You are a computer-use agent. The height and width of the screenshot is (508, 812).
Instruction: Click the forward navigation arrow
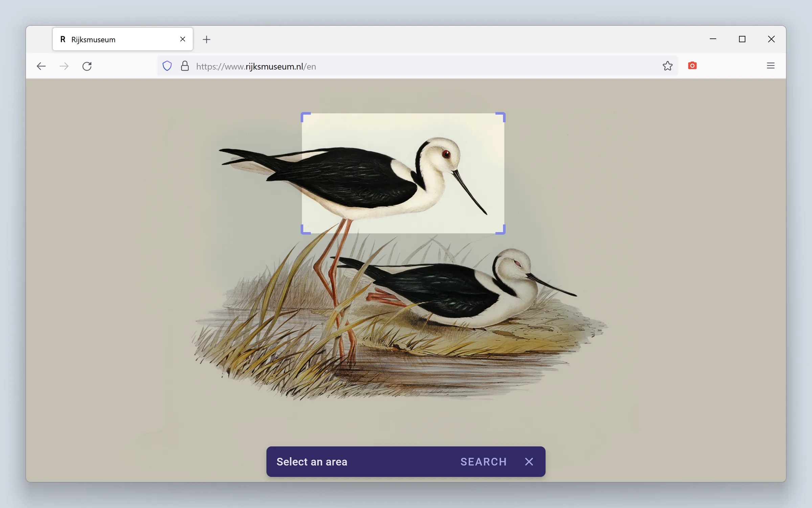tap(64, 66)
